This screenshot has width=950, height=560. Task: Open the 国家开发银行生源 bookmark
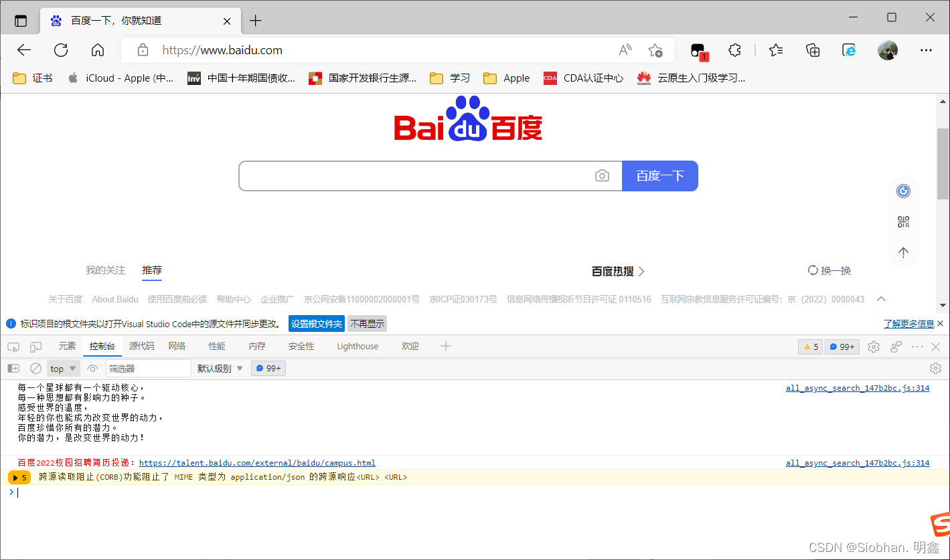pyautogui.click(x=362, y=78)
